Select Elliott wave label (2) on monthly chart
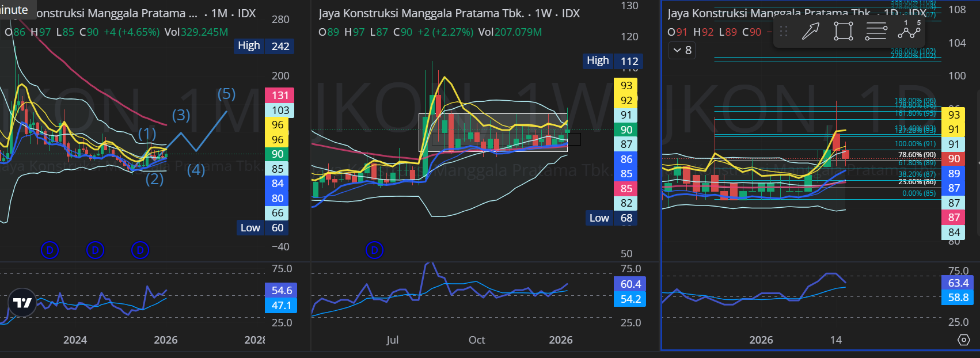The image size is (980, 358). (154, 179)
